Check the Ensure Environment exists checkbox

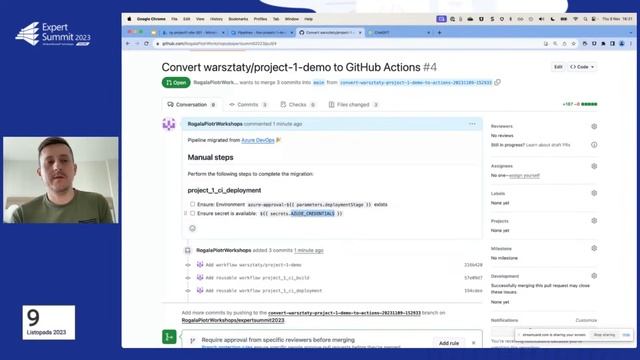click(x=192, y=204)
